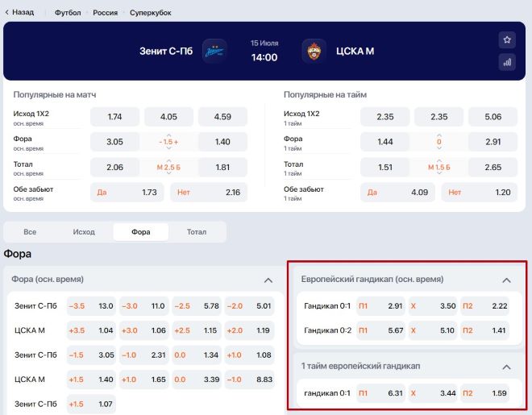Switch to the Исход tab
This screenshot has height=415, width=532.
pos(84,232)
